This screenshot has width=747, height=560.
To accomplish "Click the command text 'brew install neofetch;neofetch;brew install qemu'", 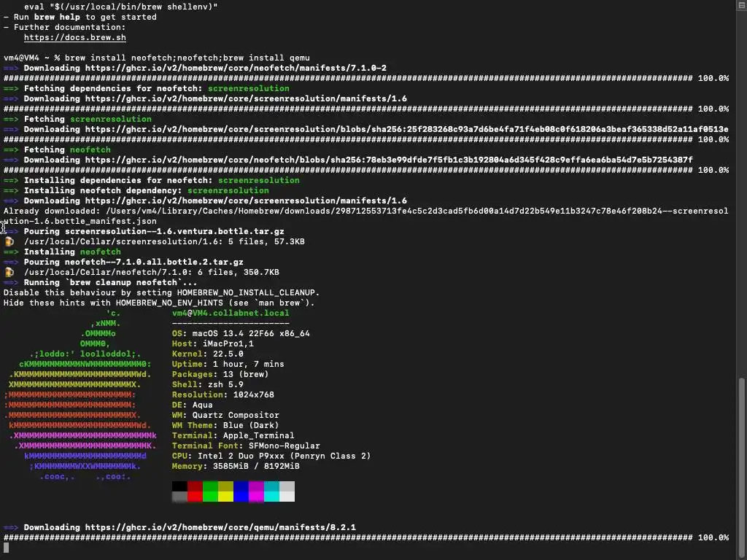I will point(187,58).
